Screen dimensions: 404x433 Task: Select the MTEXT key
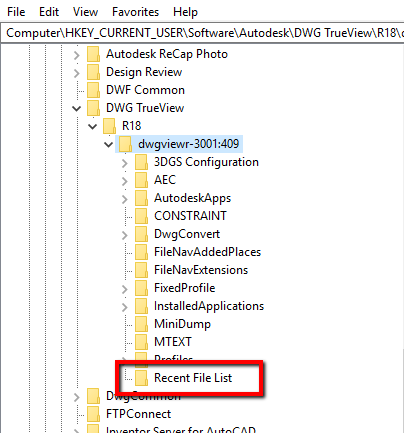coord(173,342)
